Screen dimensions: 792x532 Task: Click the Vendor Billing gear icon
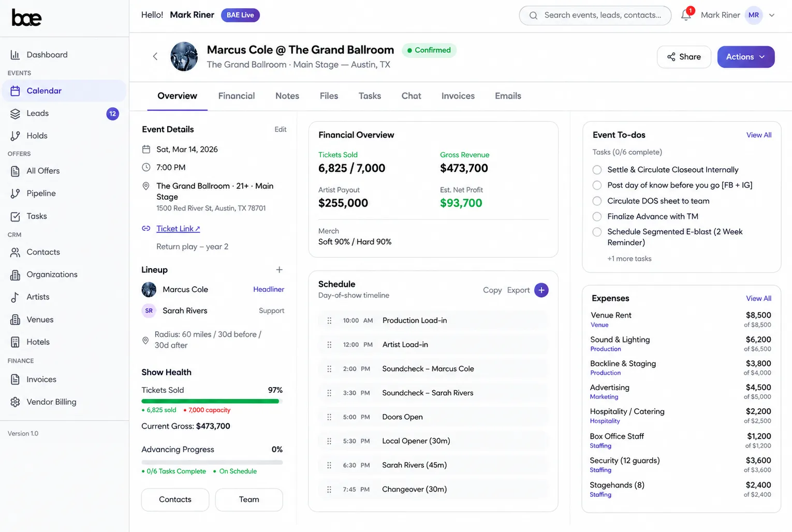(x=15, y=402)
